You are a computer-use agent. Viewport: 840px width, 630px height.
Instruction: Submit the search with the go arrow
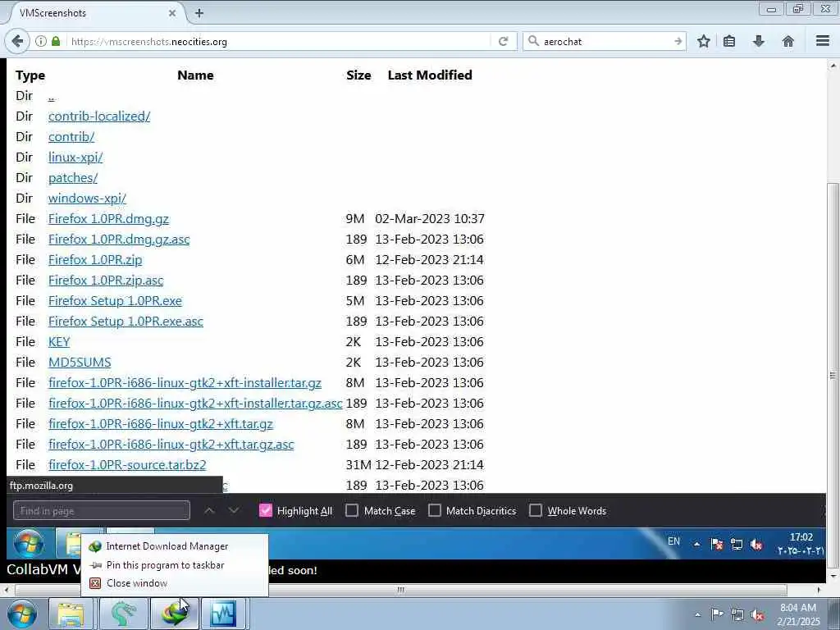(x=678, y=41)
